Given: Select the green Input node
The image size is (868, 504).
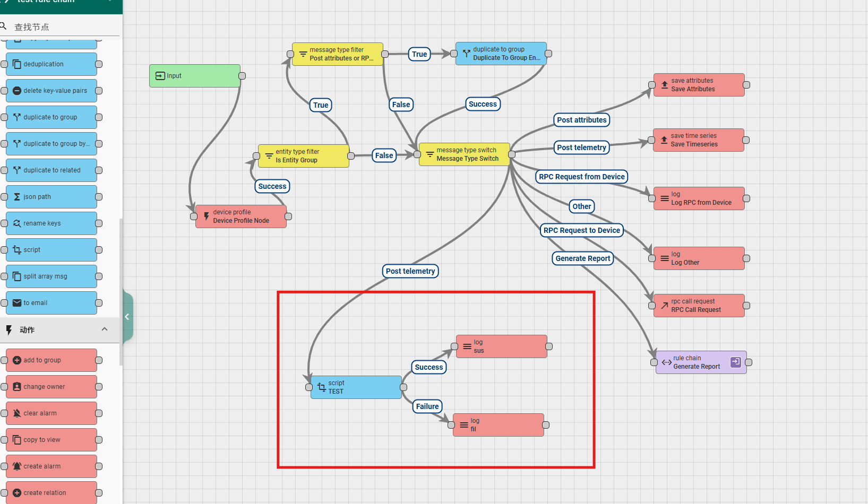Looking at the screenshot, I should [x=195, y=76].
